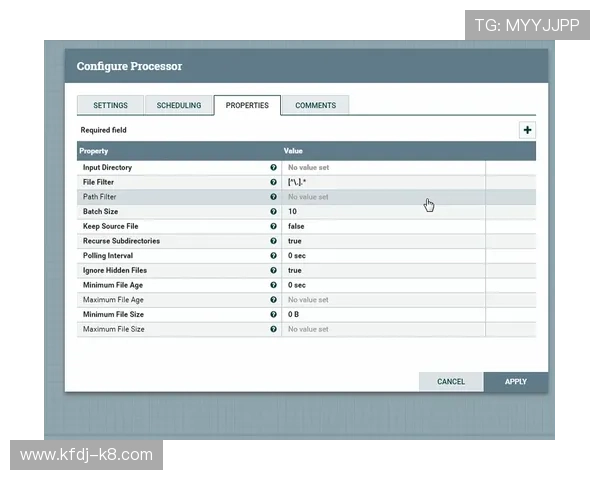Viewport: 600px width, 480px height.
Task: Select the Input Directory property name
Action: point(108,168)
